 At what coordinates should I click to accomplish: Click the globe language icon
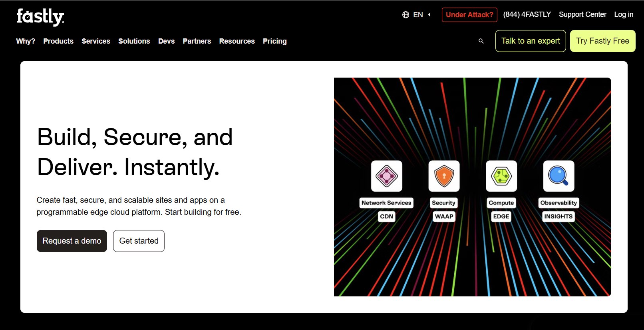[405, 15]
